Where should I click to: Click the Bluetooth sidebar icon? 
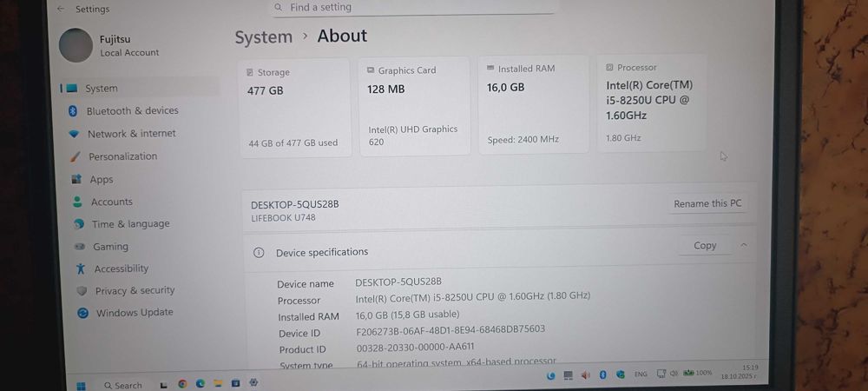coord(73,111)
